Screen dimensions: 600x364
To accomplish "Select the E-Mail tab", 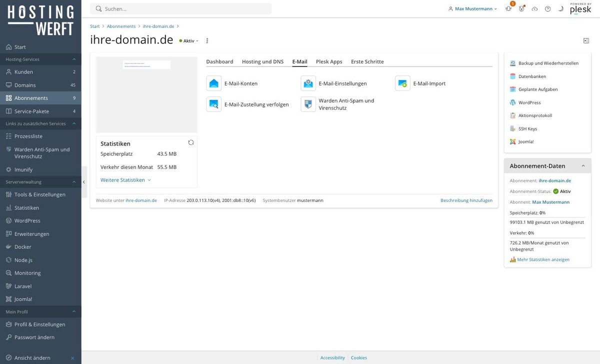I will [x=299, y=61].
